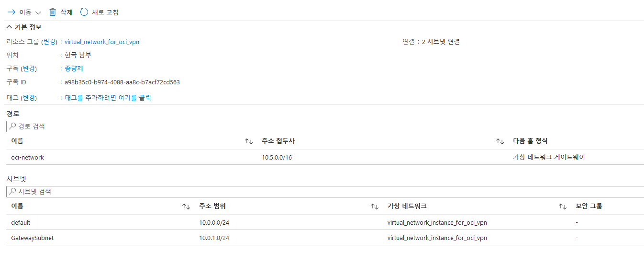Image resolution: width=644 pixels, height=253 pixels.
Task: Click the magnifier icon in route search
Action: [13, 126]
